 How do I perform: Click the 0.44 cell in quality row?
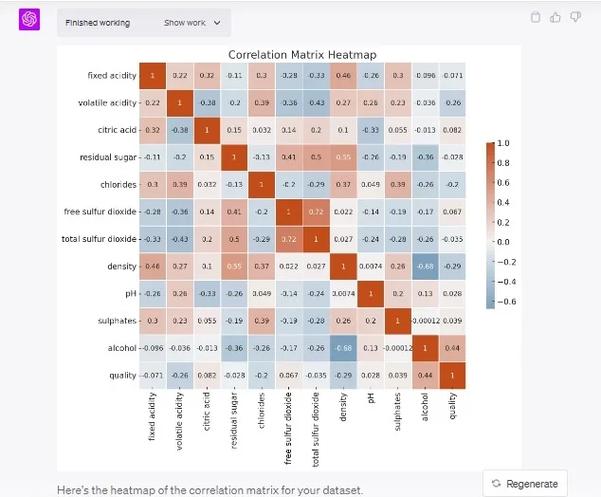pos(425,375)
